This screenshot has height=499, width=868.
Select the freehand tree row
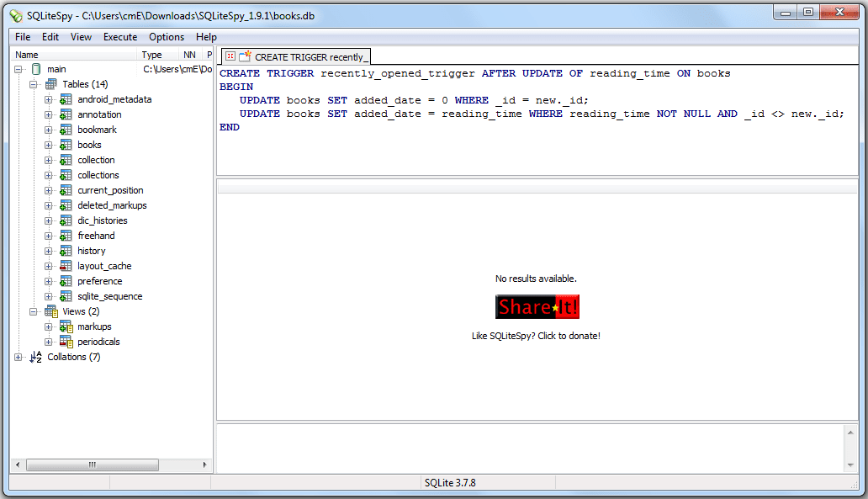pyautogui.click(x=97, y=236)
